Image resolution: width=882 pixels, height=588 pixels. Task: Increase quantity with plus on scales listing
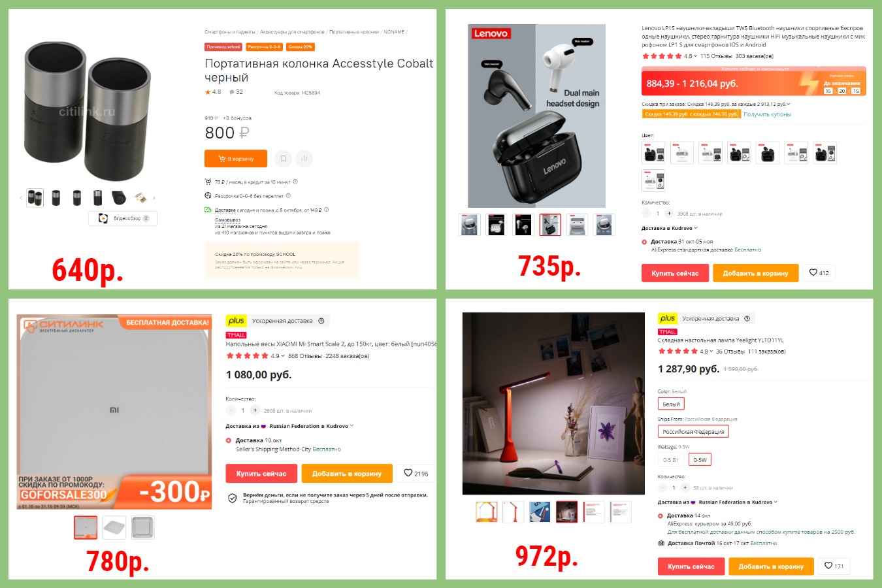255,410
